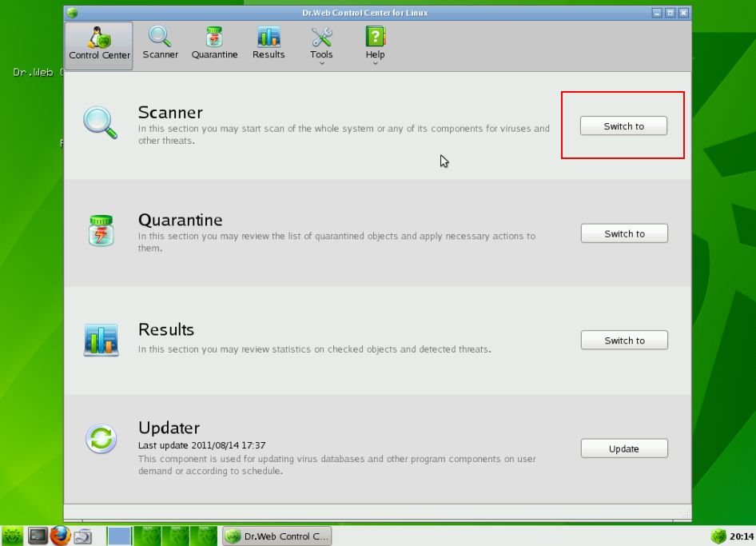Click the large magnifier icon beside Scanner
Screen dimensions: 756x546
click(x=100, y=122)
